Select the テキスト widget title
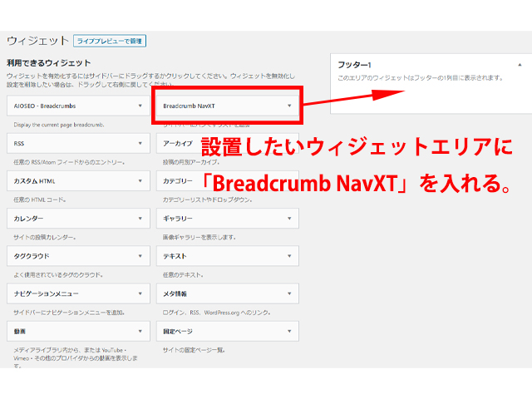Screen dimensions: 532x399 click(175, 256)
